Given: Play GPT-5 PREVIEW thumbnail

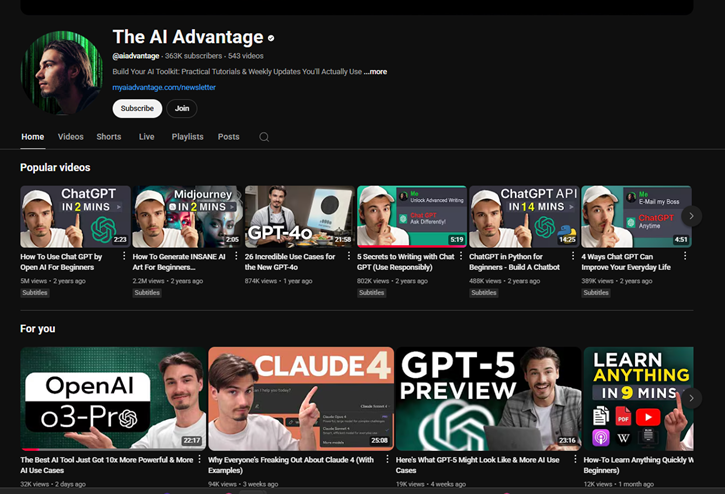Looking at the screenshot, I should point(489,399).
